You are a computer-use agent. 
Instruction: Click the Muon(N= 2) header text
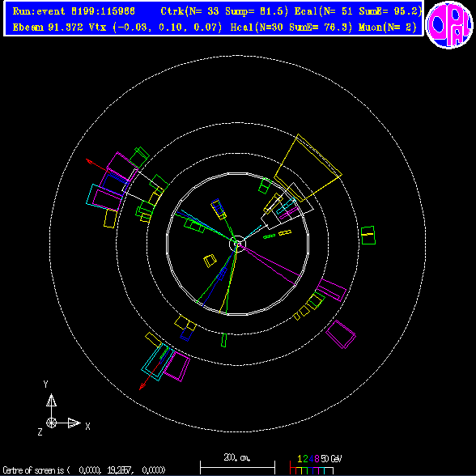(388, 28)
